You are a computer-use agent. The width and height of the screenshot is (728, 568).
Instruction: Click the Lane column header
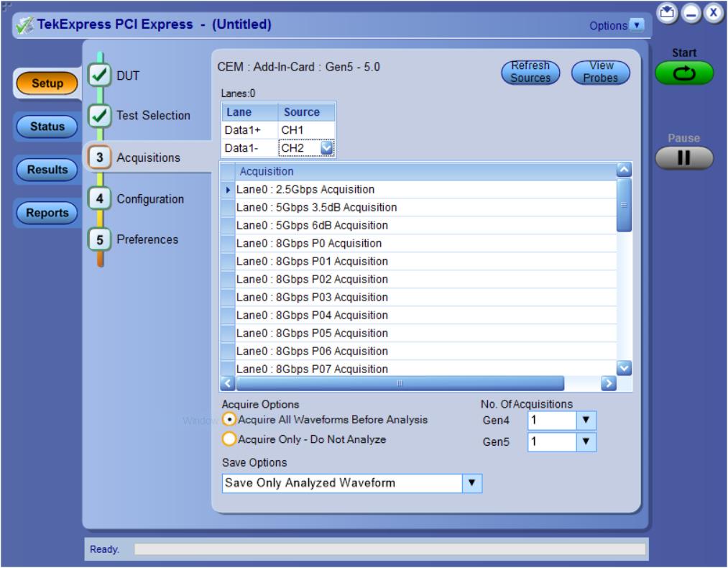(250, 112)
